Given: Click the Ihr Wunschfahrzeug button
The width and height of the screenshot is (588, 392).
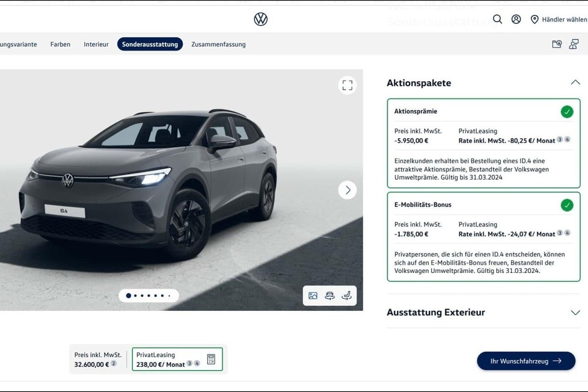Looking at the screenshot, I should (x=525, y=361).
